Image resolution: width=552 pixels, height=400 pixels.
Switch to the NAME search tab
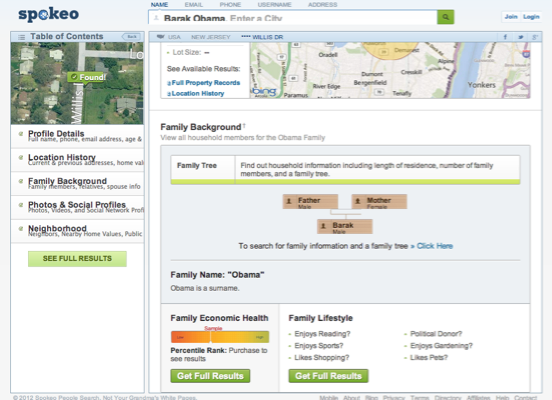click(x=159, y=5)
